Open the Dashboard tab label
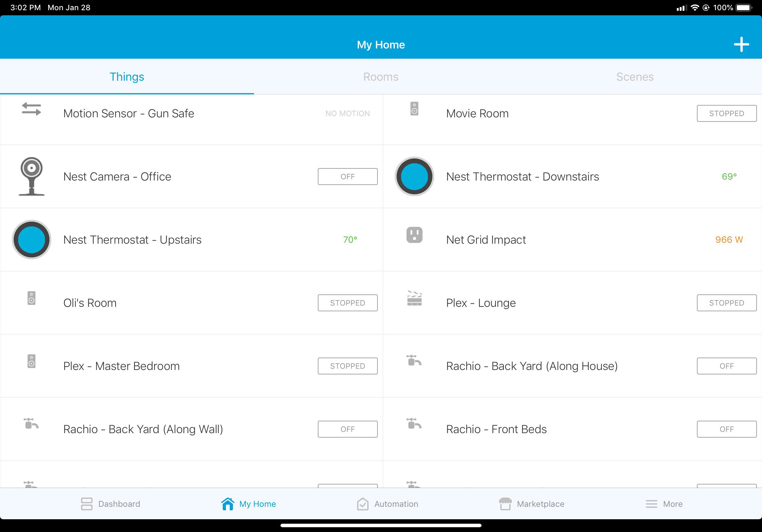762x532 pixels. [119, 504]
